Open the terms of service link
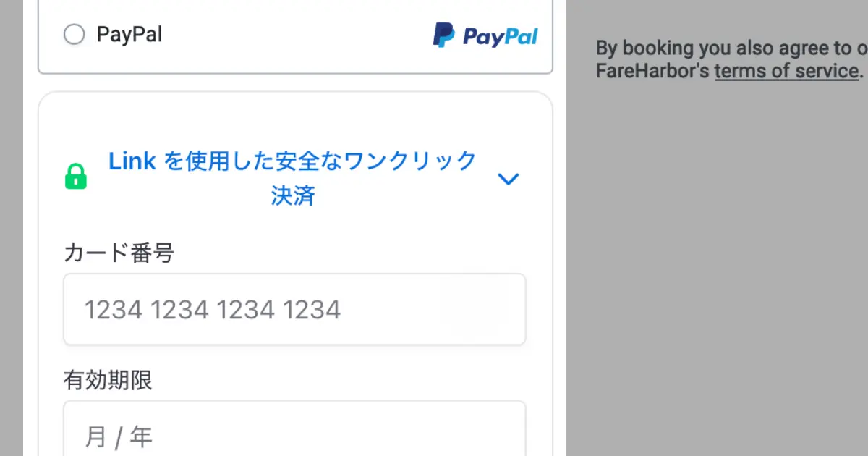 786,71
